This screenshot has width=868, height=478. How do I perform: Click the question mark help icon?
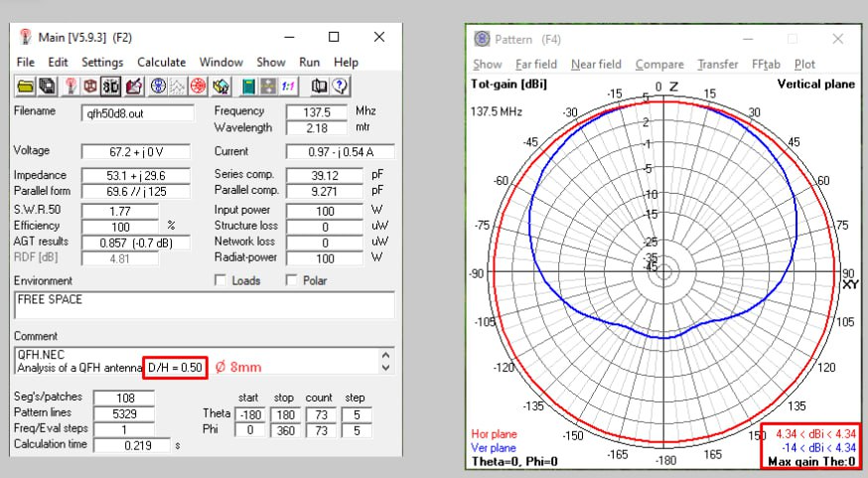point(340,85)
